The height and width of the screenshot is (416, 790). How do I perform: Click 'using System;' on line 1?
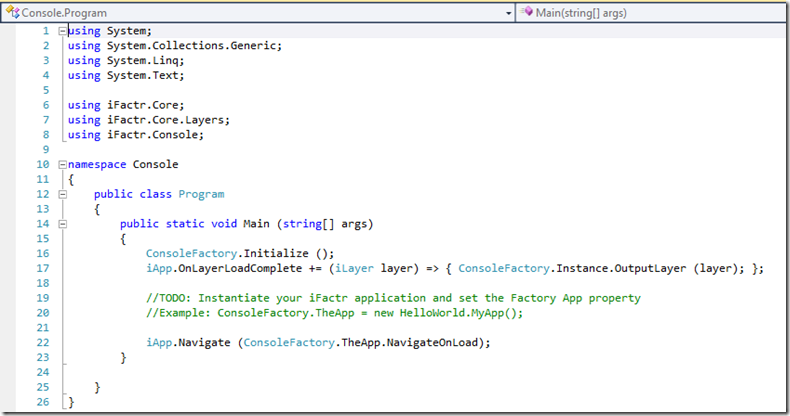(x=110, y=31)
